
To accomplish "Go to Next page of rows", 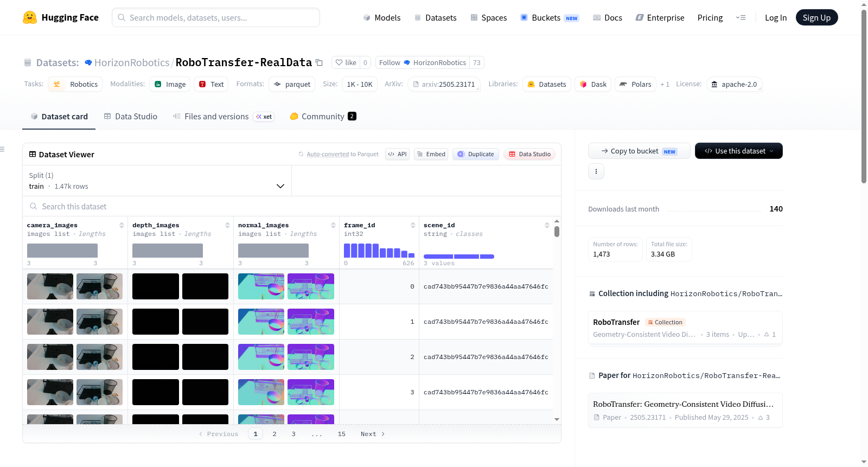I will click(373, 434).
